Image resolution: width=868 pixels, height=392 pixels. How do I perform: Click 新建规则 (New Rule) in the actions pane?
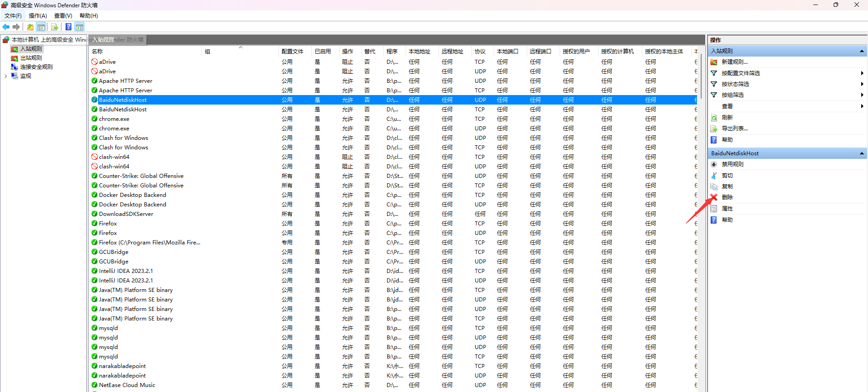pyautogui.click(x=734, y=62)
